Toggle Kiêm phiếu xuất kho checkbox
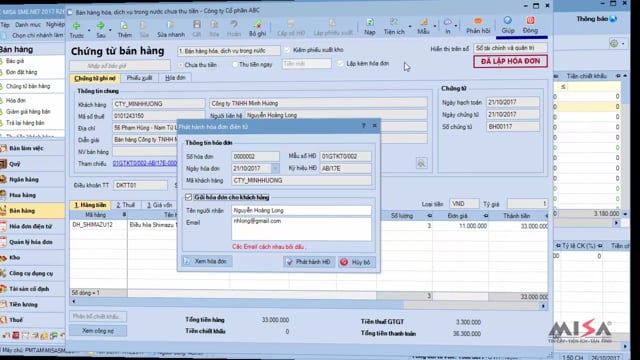Viewport: 640px width, 360px height. (x=287, y=50)
